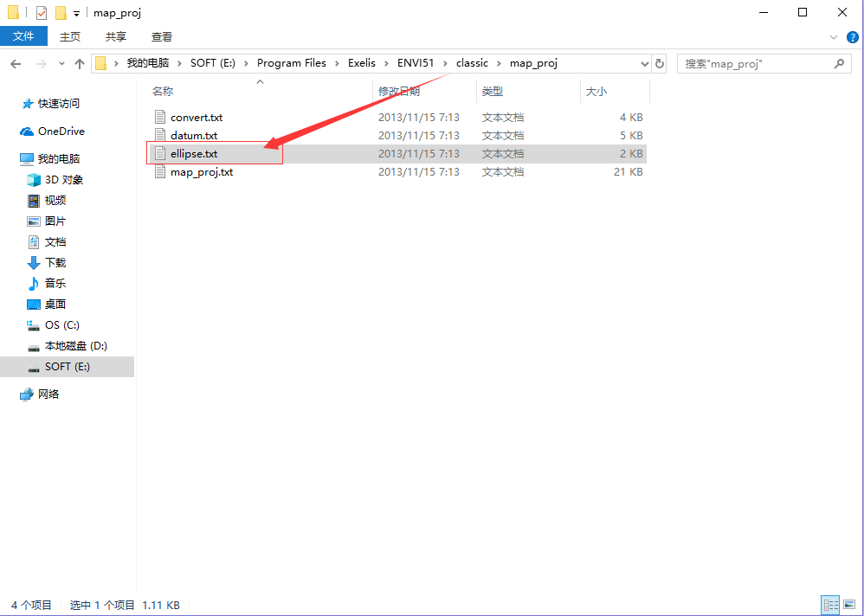Select 我的电脑 in the address path

click(148, 63)
